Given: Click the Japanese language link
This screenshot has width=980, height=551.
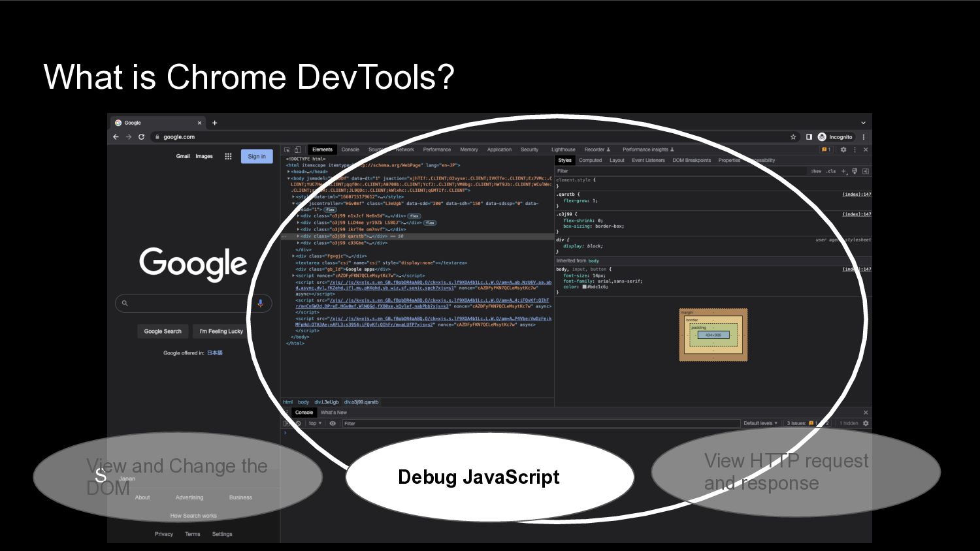Looking at the screenshot, I should tap(215, 353).
